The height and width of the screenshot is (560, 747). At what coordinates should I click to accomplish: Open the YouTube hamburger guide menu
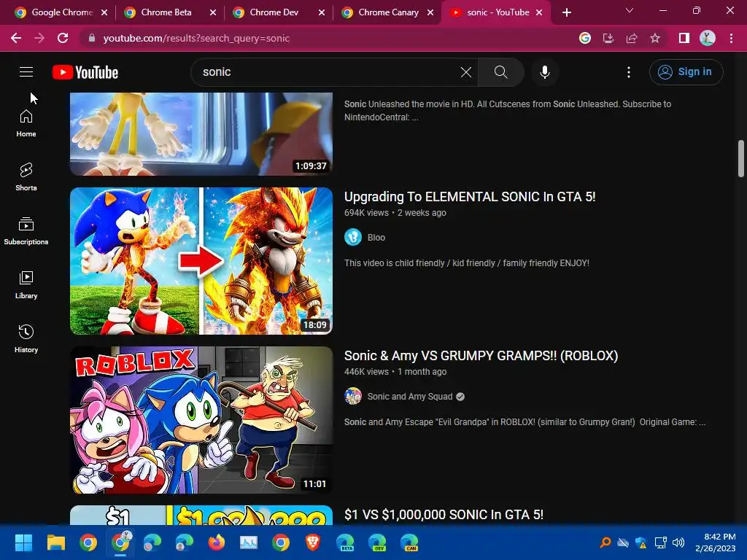click(26, 72)
